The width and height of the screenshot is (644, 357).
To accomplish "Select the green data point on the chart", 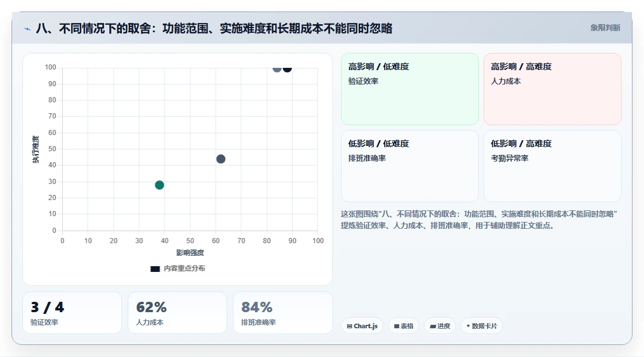I will pos(159,185).
